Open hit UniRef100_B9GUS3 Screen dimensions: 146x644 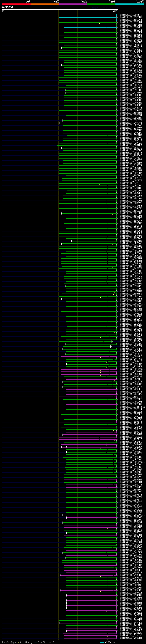coord(131,30)
